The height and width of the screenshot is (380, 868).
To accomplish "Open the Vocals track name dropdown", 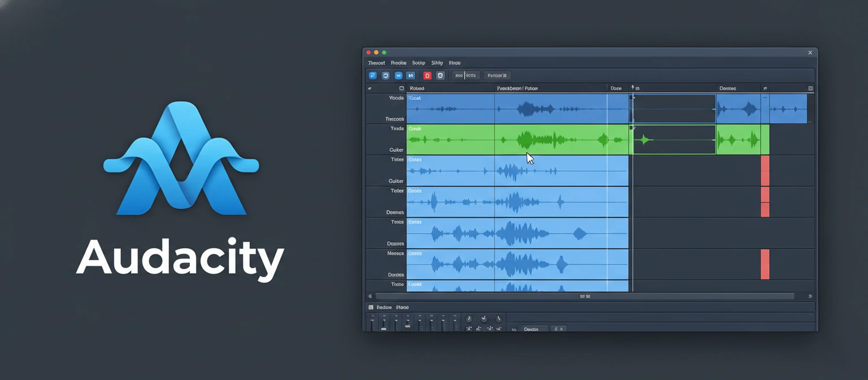I will tap(396, 98).
